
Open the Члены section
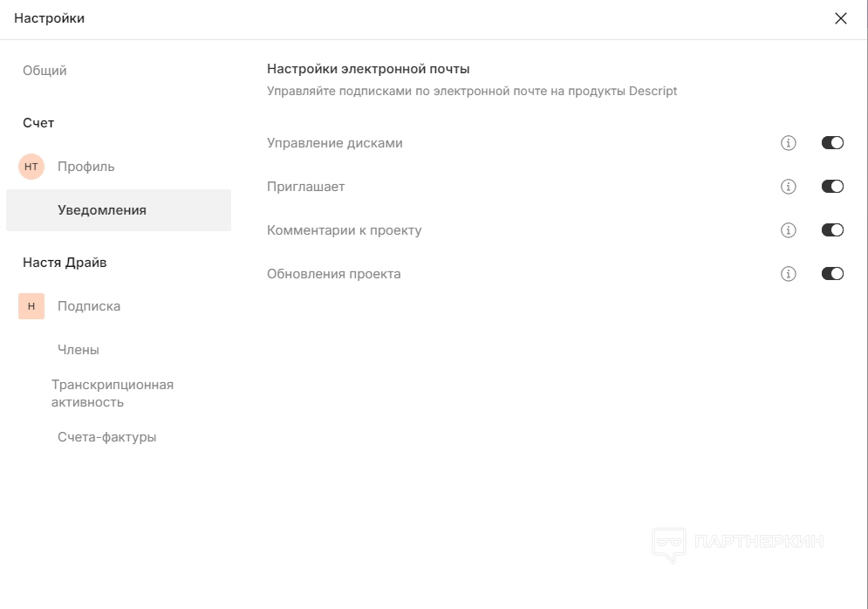coord(79,350)
